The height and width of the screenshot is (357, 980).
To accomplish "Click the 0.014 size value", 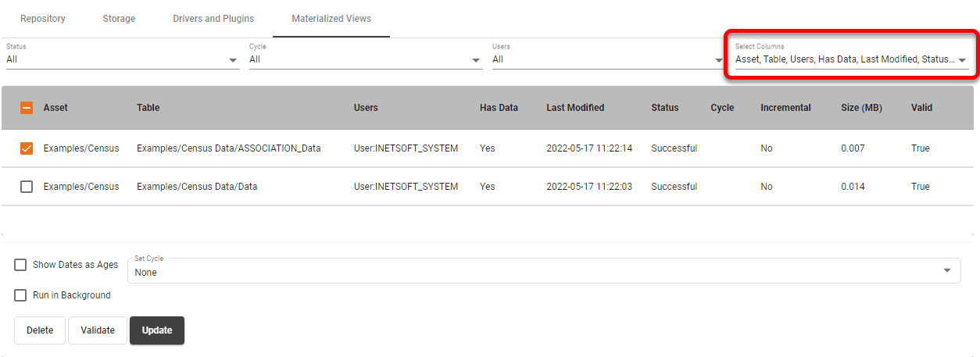I will (x=853, y=187).
